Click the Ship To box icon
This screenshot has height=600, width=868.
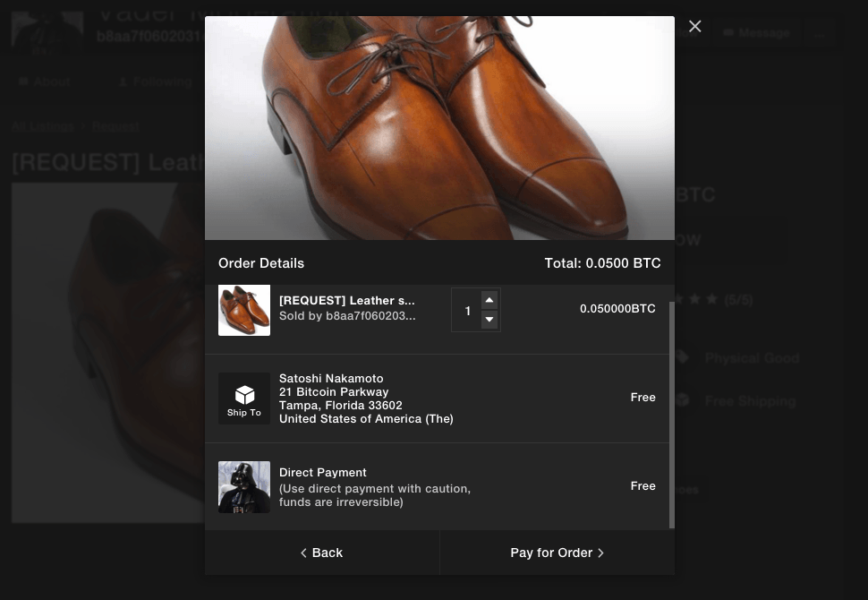tap(244, 399)
